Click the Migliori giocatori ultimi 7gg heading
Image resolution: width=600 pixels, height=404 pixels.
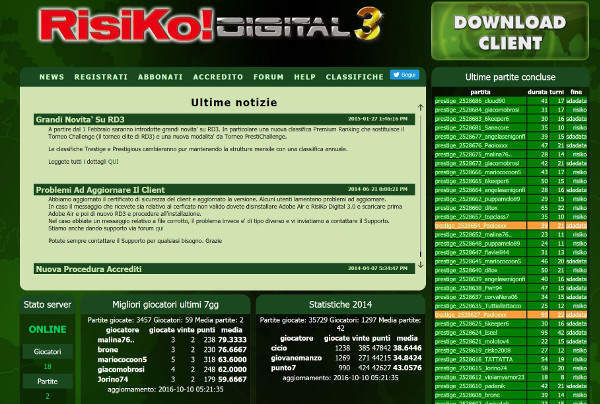coord(165,305)
